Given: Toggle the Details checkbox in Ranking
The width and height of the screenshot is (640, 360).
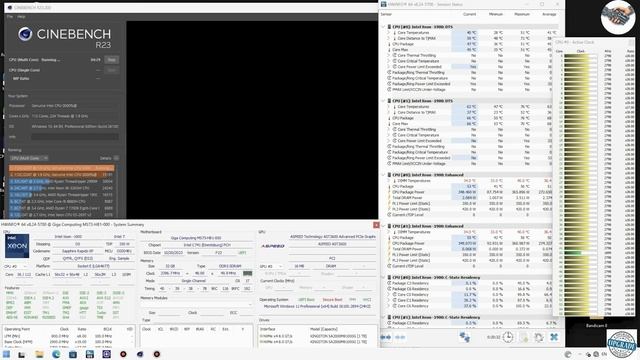Looking at the screenshot, I should click(116, 158).
